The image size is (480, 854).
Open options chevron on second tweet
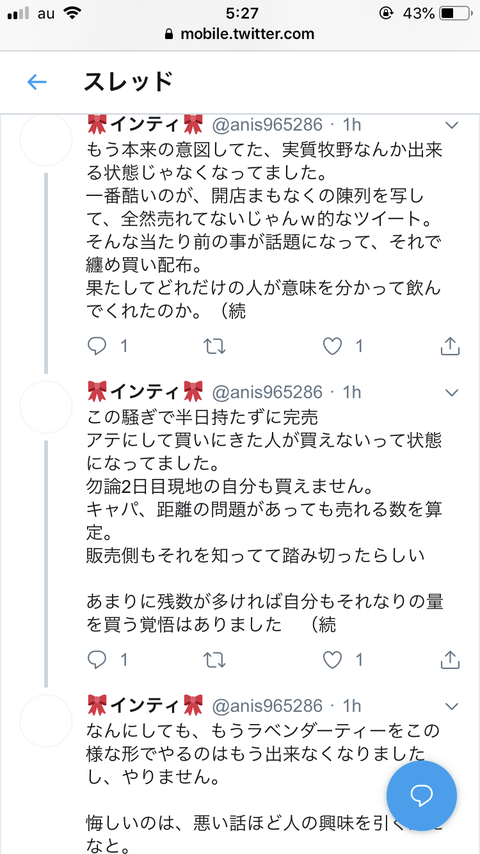[x=452, y=392]
